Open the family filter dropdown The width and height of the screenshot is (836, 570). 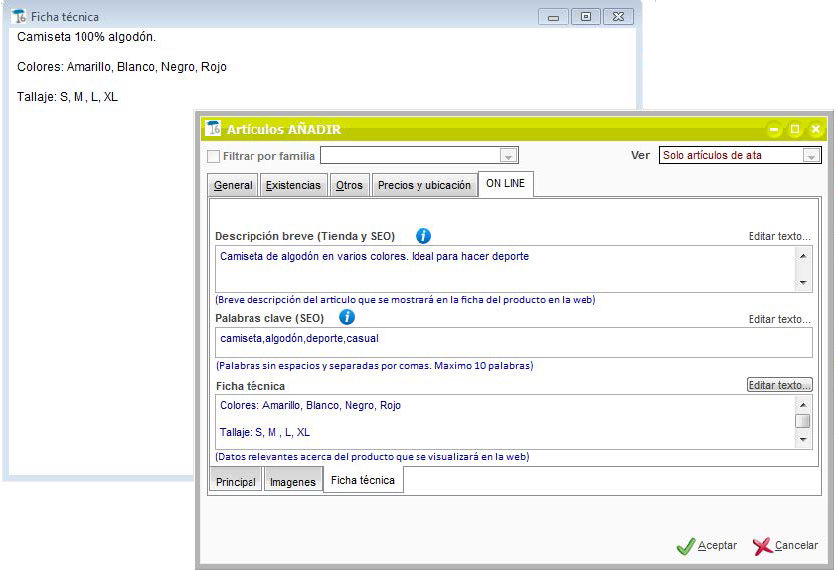(509, 156)
